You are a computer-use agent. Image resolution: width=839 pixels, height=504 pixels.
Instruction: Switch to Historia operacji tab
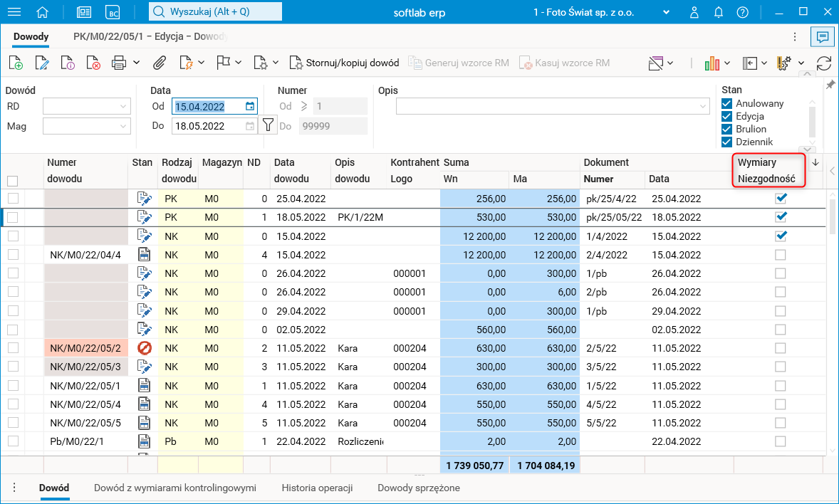pos(317,488)
